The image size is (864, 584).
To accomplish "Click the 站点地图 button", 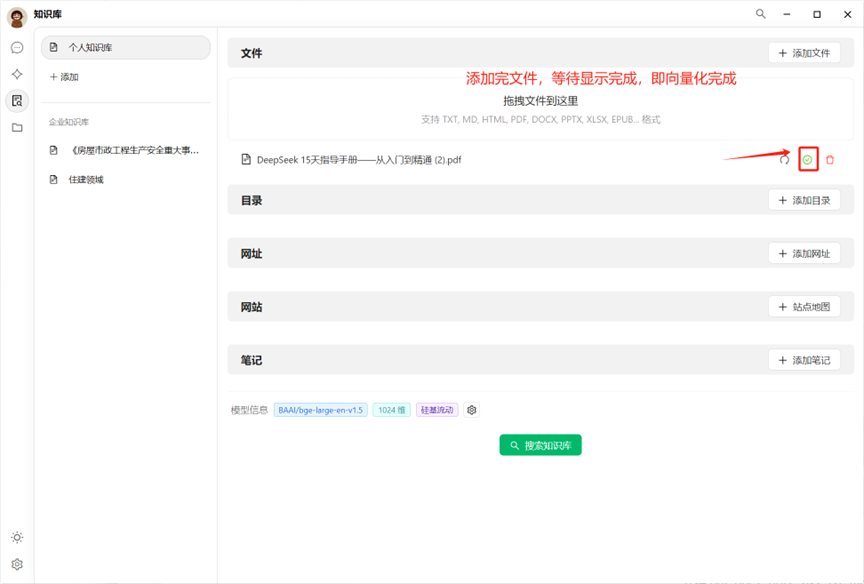I will click(804, 307).
